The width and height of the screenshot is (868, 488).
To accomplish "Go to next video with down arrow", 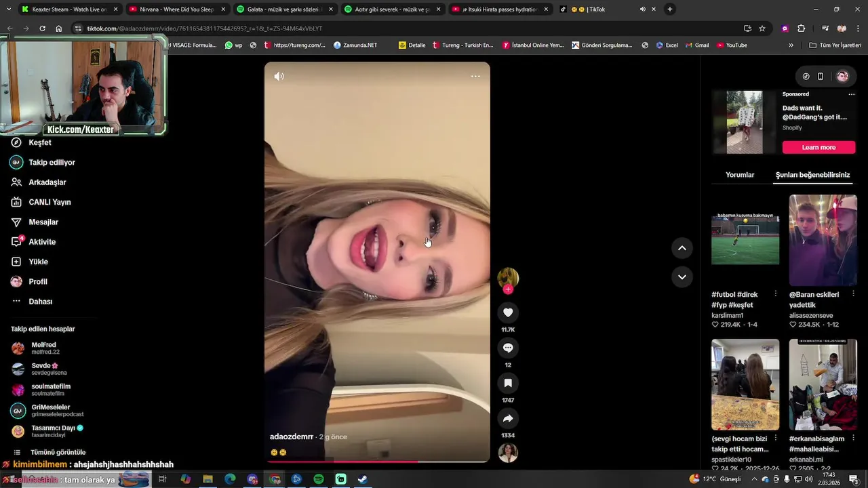I will coord(682,277).
